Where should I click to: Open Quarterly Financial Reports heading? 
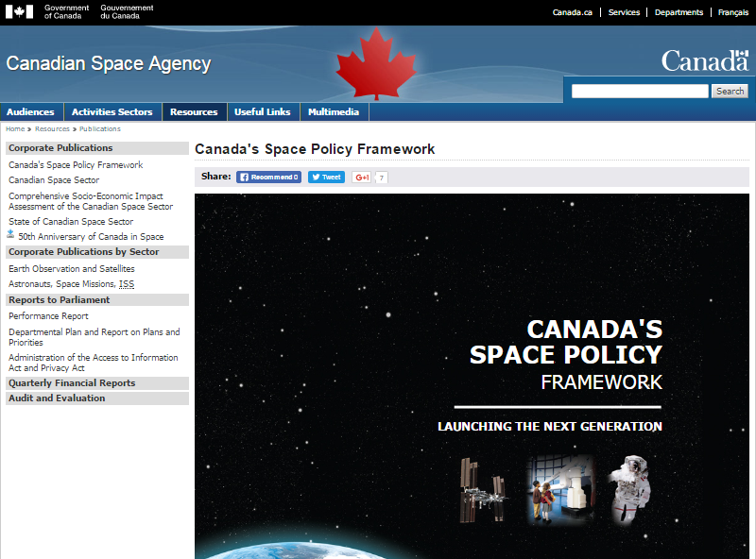tap(97, 383)
